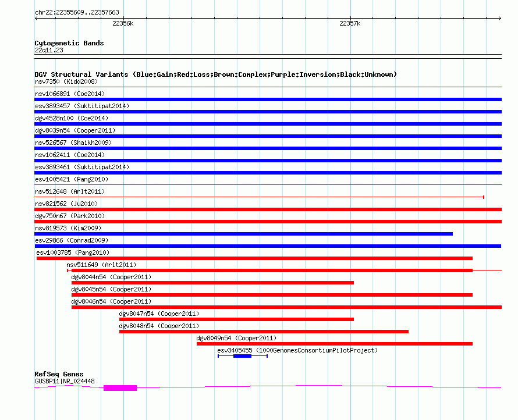Click the nsv7350 (Kidd2008) variant label
Image resolution: width=518 pixels, height=420 pixels.
(66, 81)
